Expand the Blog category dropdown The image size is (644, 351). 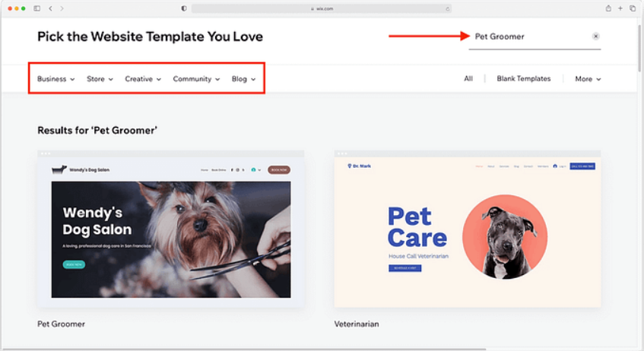click(x=243, y=79)
